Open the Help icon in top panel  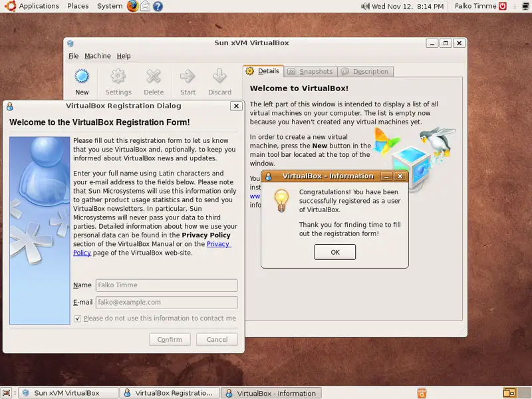(x=158, y=6)
